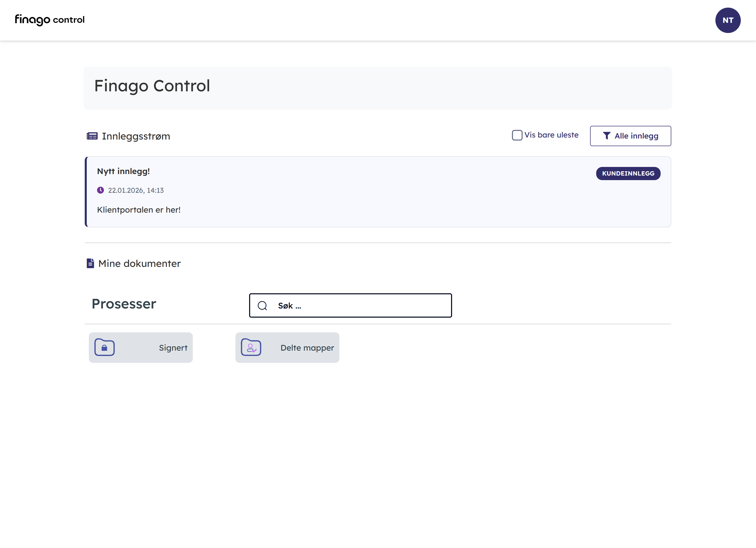
Task: Click the Klientportalen er her! text
Action: (139, 210)
